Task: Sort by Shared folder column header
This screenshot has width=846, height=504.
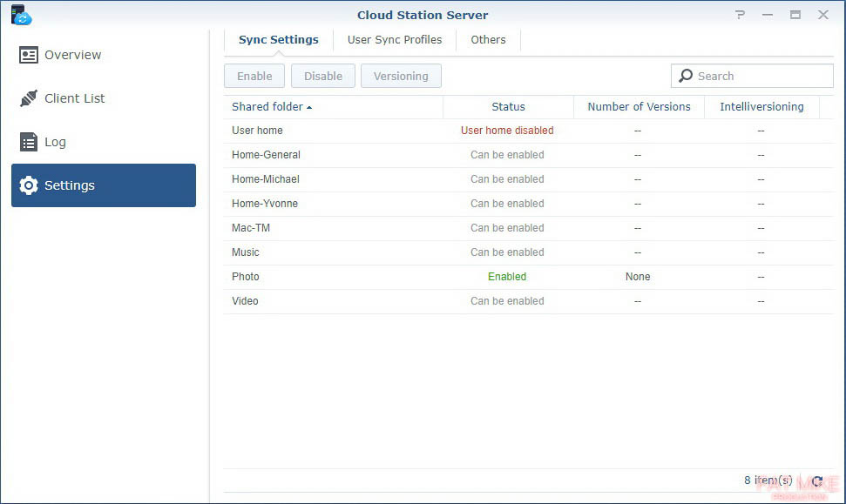Action: coord(333,107)
